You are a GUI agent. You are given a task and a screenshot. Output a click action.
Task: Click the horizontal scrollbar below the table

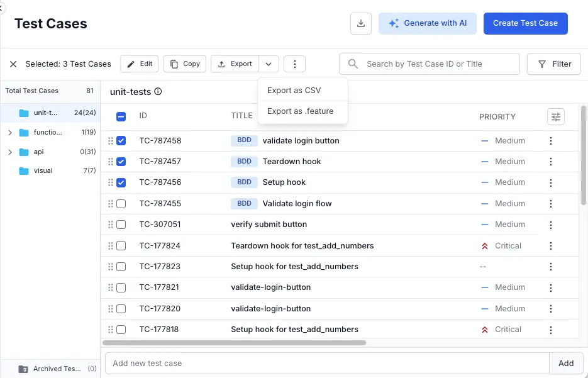coord(234,343)
